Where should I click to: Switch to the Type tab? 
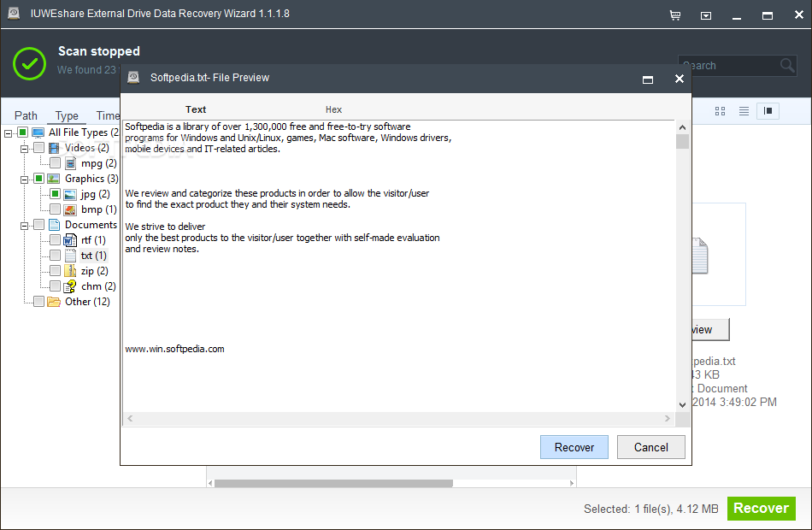pyautogui.click(x=67, y=115)
